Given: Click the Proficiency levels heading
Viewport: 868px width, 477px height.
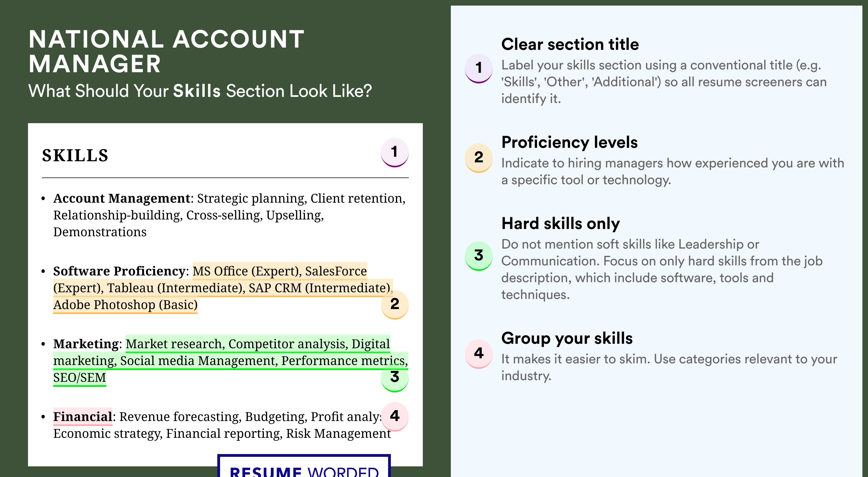Looking at the screenshot, I should [570, 142].
